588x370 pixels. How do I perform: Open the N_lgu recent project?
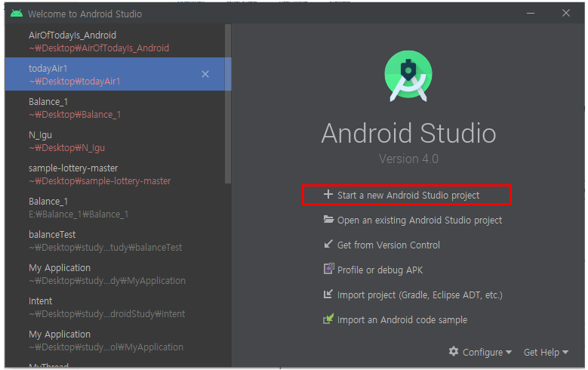pos(115,141)
